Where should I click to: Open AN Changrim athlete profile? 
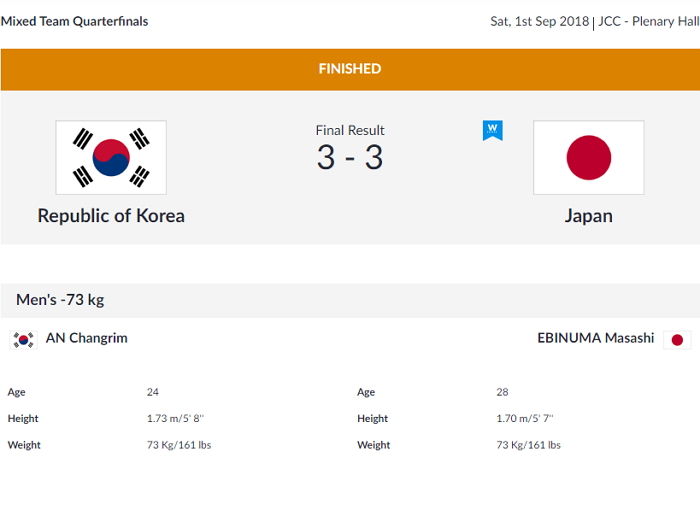(x=87, y=338)
